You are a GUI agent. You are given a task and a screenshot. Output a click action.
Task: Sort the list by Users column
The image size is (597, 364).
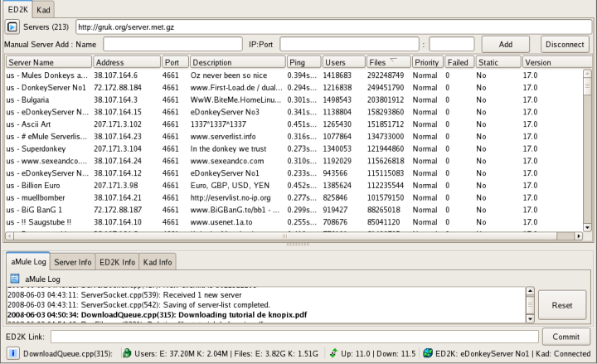(343, 62)
